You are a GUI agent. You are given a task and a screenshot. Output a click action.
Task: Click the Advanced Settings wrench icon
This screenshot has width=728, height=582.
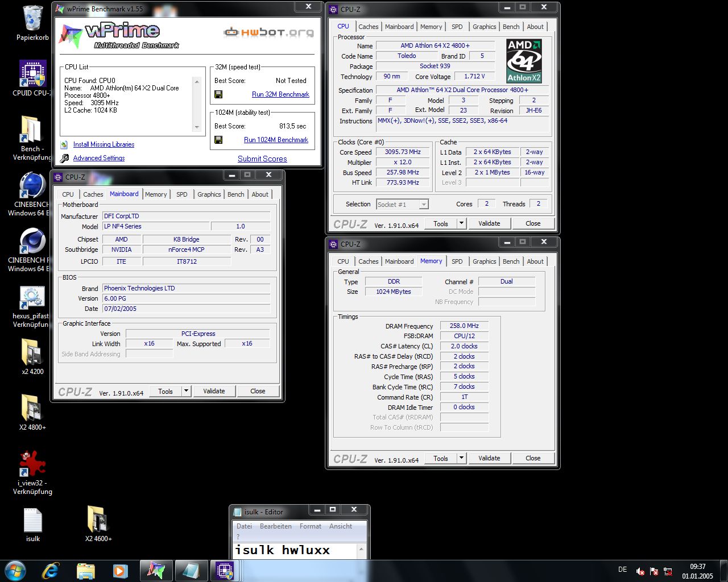click(64, 158)
